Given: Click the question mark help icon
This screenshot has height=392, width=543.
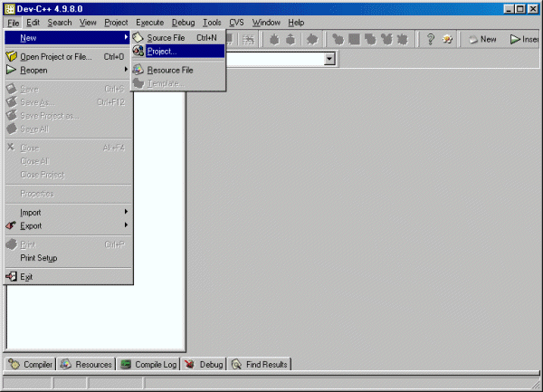Looking at the screenshot, I should pos(431,39).
